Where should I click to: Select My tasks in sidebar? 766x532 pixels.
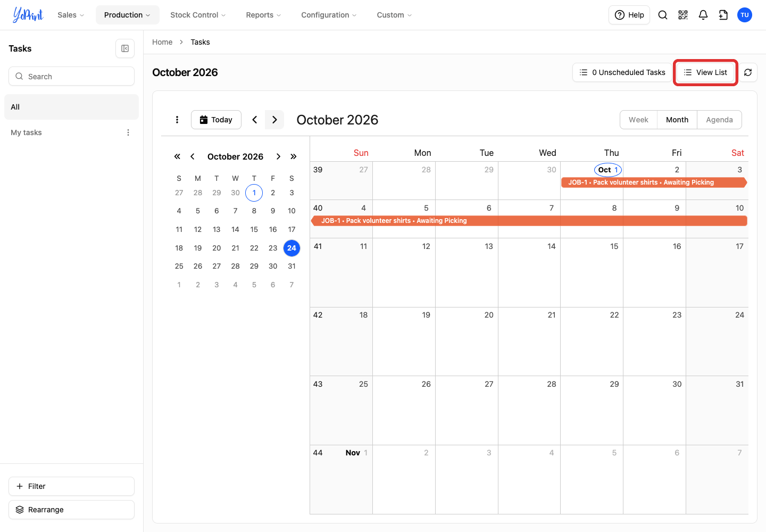pos(26,132)
